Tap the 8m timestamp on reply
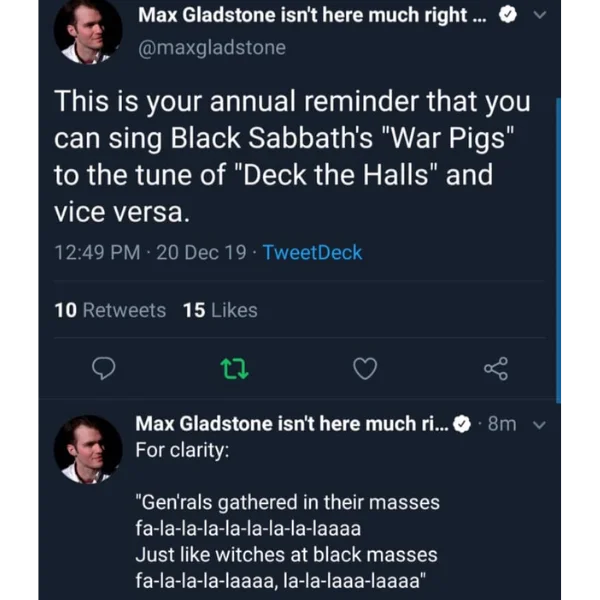Screen dimensions: 600x600 click(x=502, y=424)
